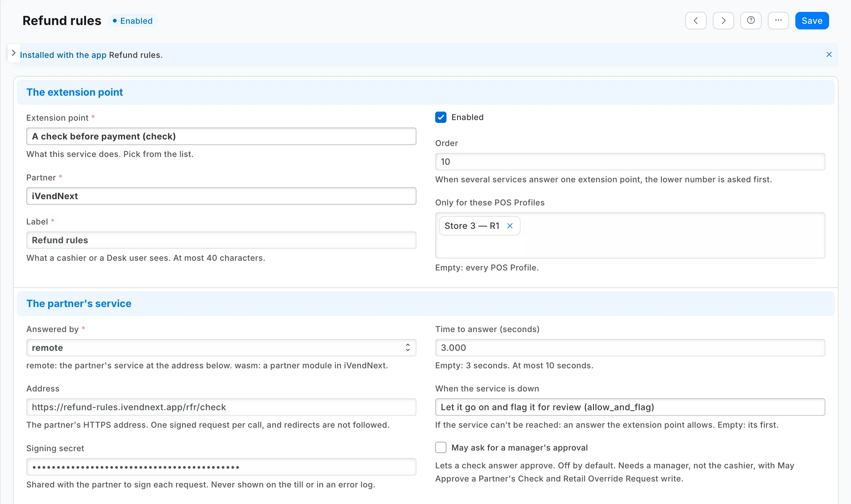Click the Installed with the app link text
This screenshot has height=504, width=851.
click(63, 55)
